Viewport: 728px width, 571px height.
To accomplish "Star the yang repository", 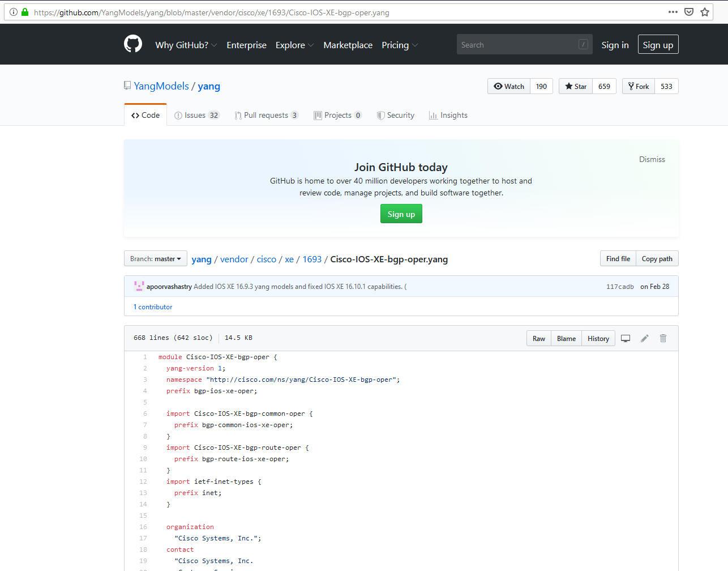I will (576, 86).
